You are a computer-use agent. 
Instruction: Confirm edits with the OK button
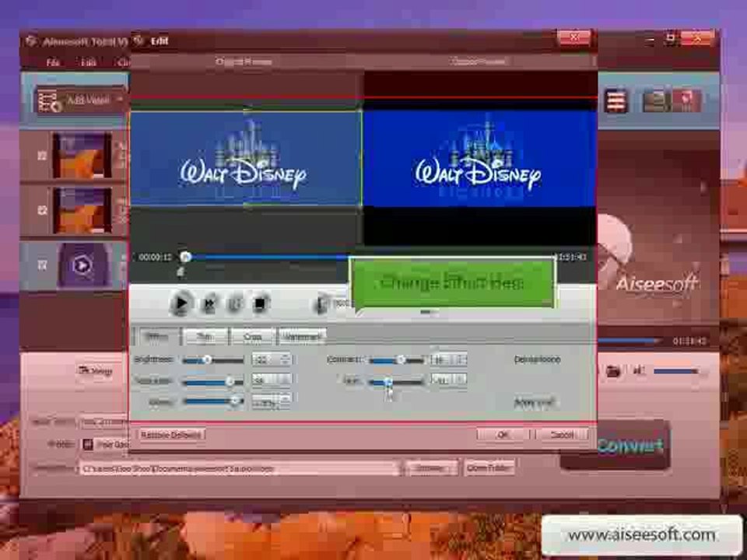click(x=503, y=435)
